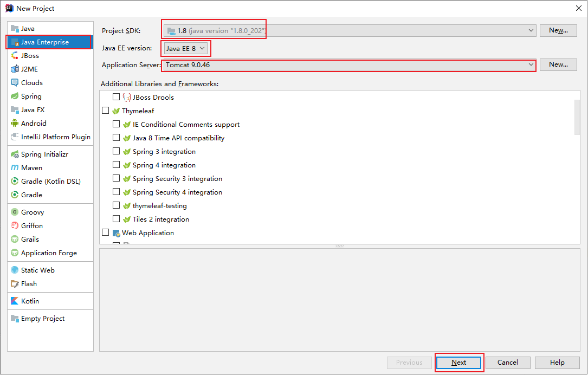Select "Tiles 2 integration" row text
The width and height of the screenshot is (588, 375).
(x=161, y=219)
